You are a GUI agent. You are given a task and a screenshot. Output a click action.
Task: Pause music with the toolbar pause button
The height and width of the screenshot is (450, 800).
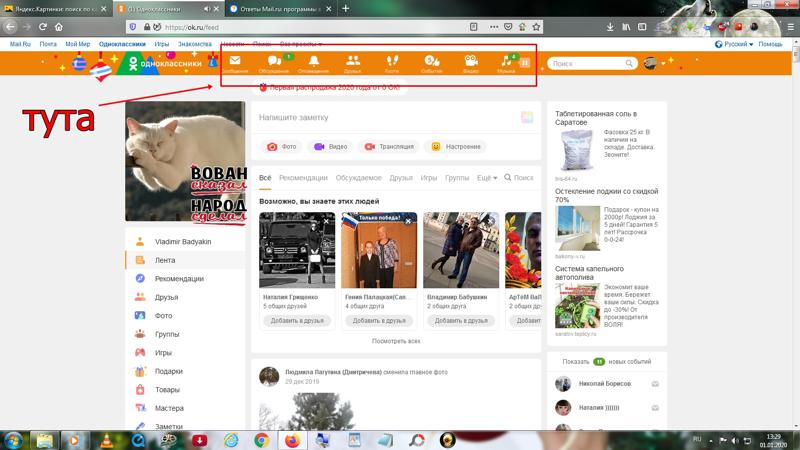tap(524, 63)
